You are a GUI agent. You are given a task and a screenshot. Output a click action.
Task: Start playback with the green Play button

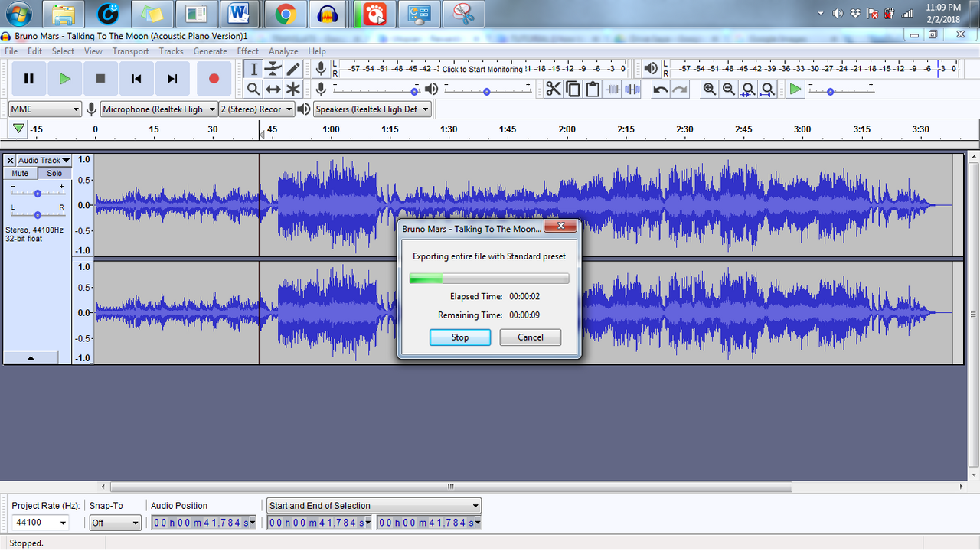coord(65,78)
